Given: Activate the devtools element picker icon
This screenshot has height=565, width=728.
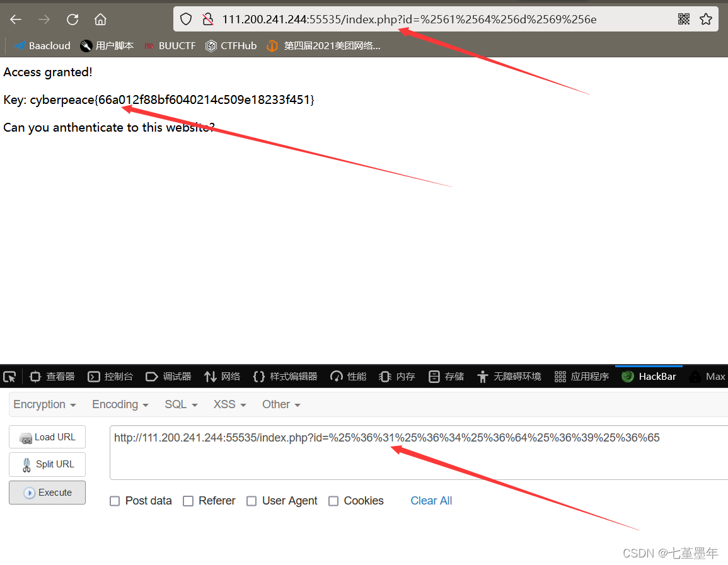Looking at the screenshot, I should pyautogui.click(x=9, y=376).
